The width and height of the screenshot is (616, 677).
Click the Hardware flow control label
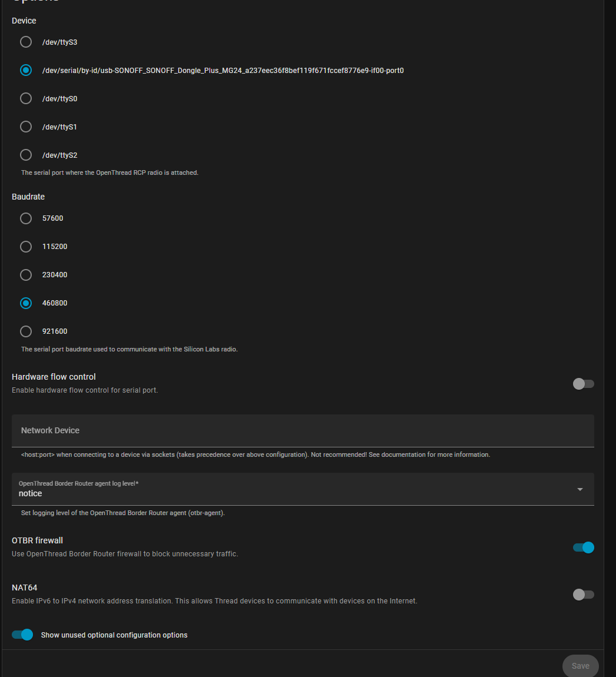tap(54, 377)
